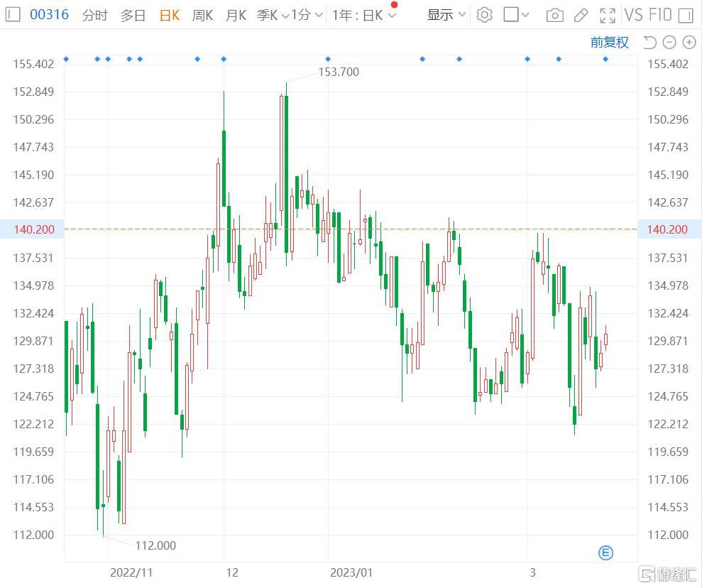Click the 112.000 low price annotation

click(155, 545)
